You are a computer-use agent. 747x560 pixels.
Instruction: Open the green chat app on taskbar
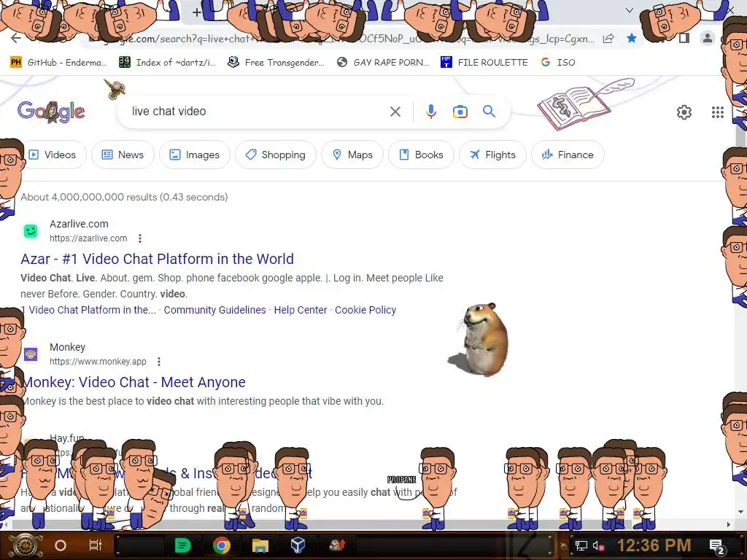tap(182, 545)
